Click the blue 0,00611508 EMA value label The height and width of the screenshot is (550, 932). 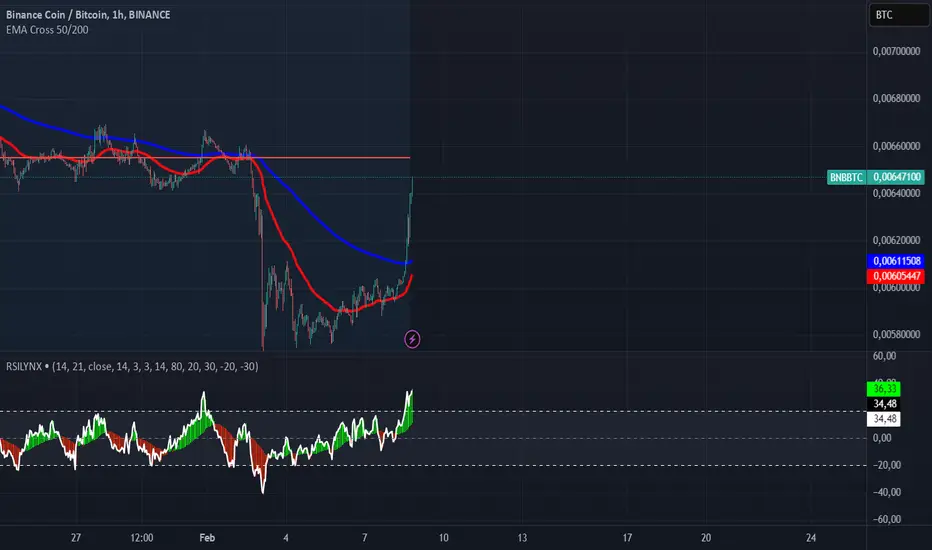[x=896, y=261]
